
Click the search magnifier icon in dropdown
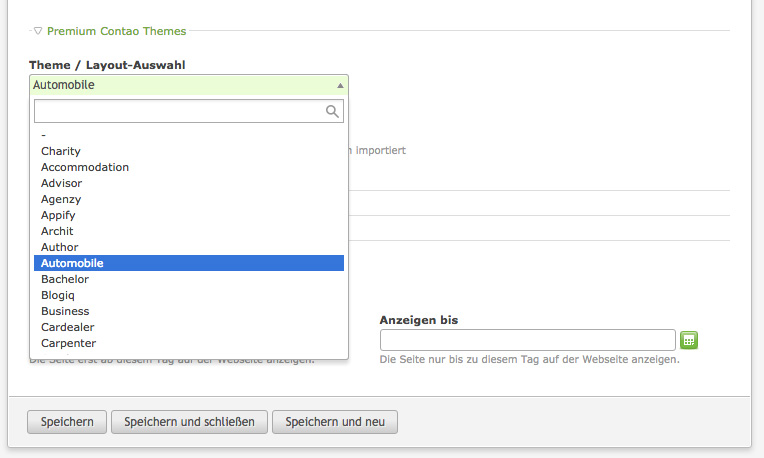(333, 111)
